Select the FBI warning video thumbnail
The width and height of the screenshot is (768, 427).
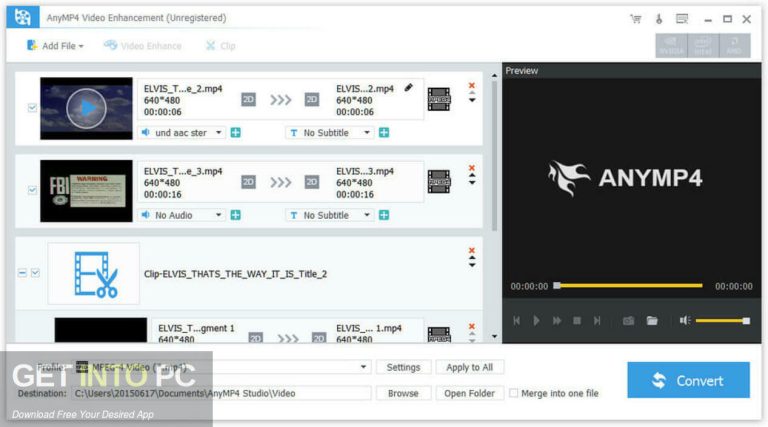coord(86,191)
